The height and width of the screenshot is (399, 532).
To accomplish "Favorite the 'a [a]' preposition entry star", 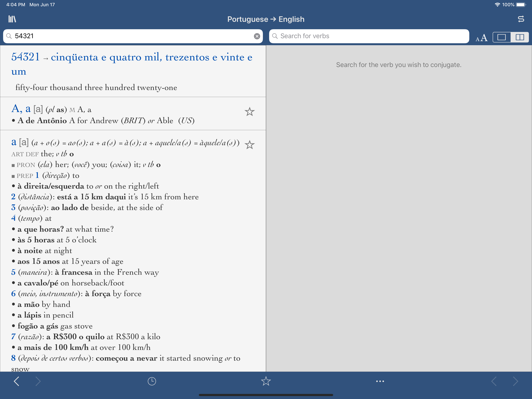I will click(x=249, y=145).
